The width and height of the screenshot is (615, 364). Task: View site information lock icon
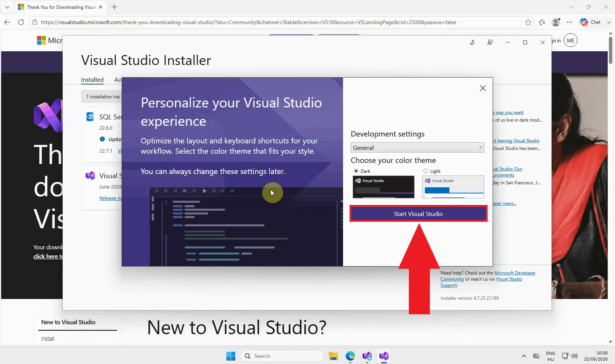[x=35, y=22]
